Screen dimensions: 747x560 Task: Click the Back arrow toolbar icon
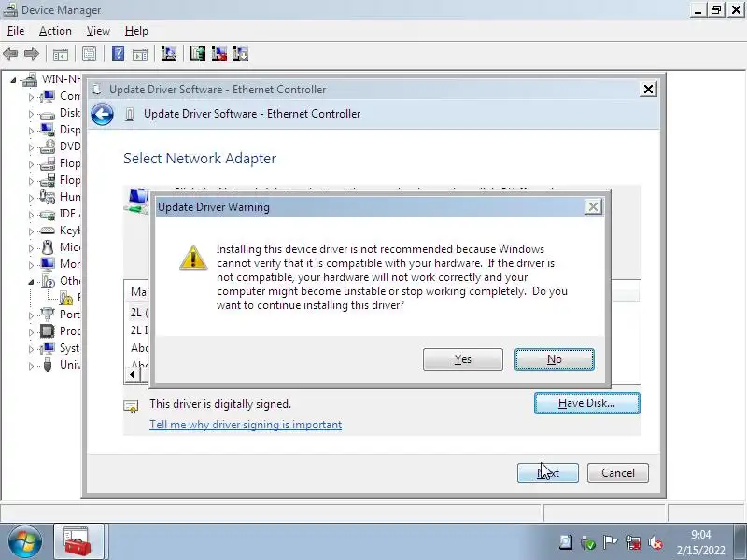[10, 53]
